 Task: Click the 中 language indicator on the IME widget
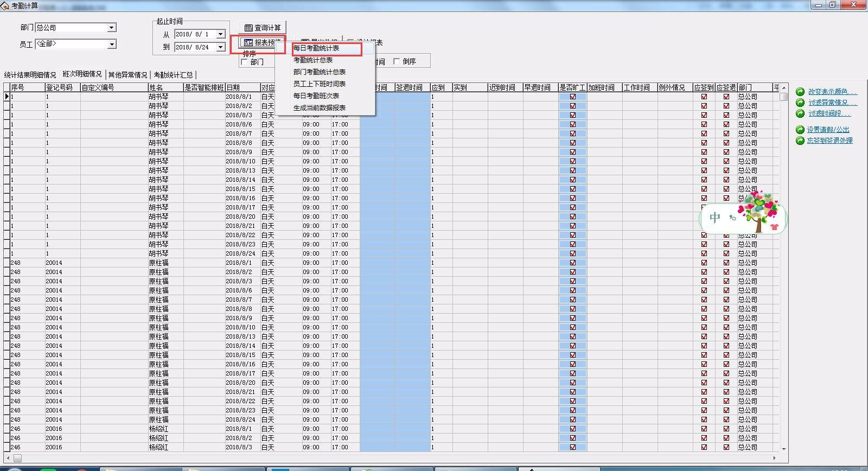[715, 218]
